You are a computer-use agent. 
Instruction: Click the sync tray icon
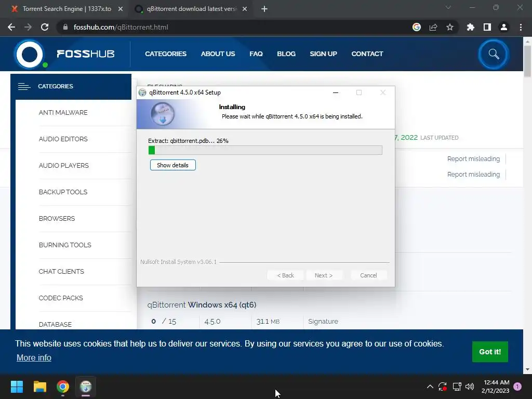443,387
